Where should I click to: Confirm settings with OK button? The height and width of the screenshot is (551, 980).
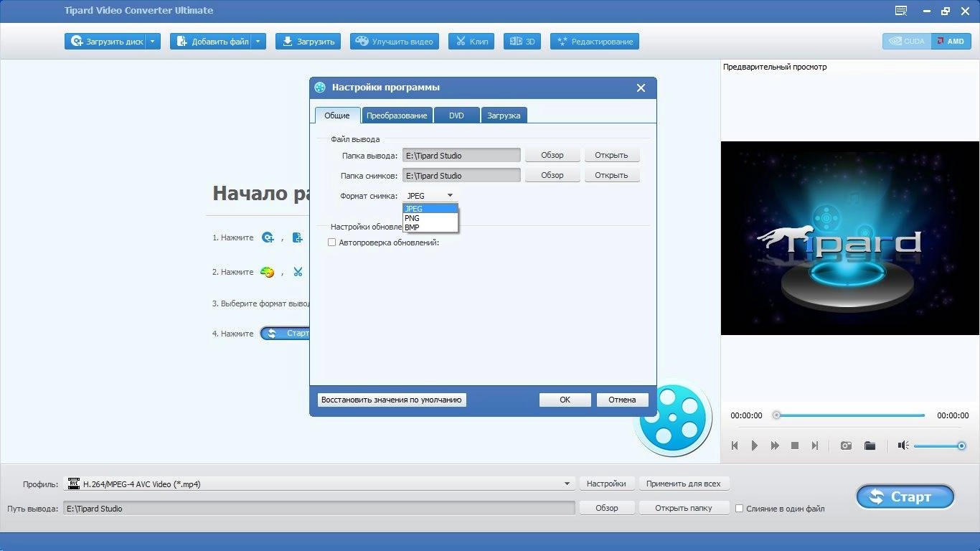coord(565,400)
